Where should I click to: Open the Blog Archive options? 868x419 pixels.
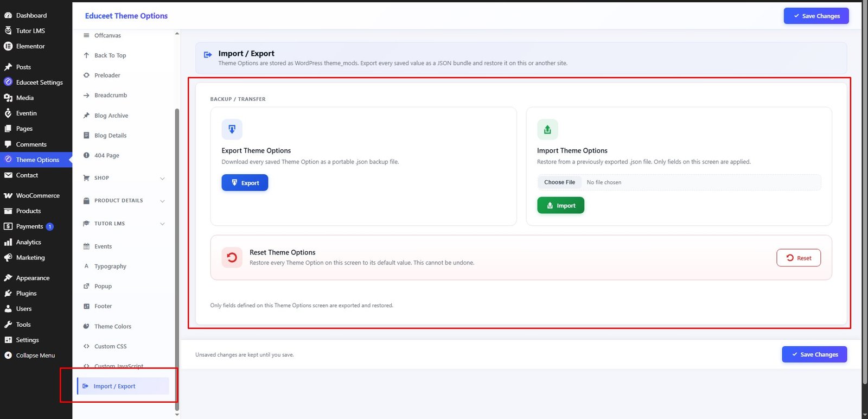click(x=111, y=116)
